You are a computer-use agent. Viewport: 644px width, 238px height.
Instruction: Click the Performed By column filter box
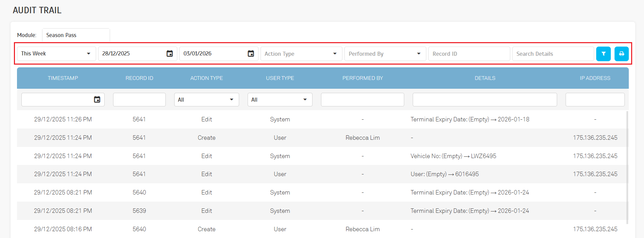[362, 100]
